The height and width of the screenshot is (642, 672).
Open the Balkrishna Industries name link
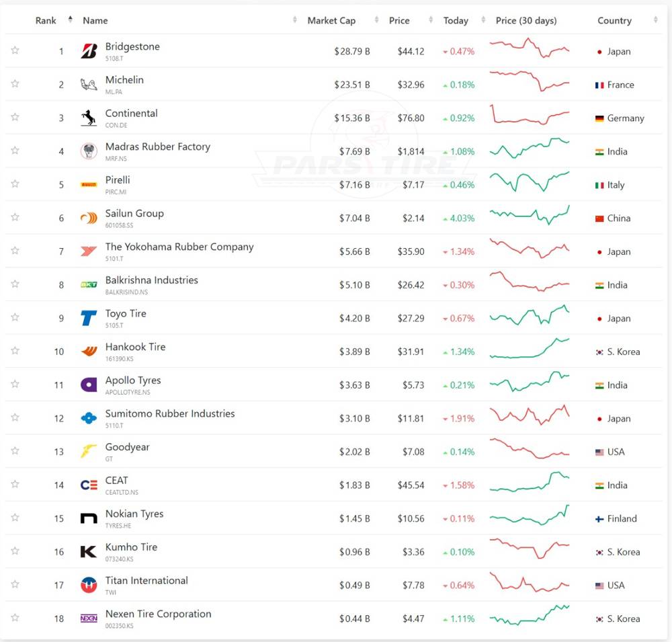coord(152,280)
